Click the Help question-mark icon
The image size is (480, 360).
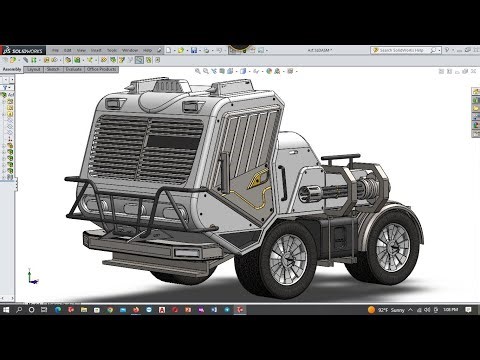pyautogui.click(x=447, y=50)
